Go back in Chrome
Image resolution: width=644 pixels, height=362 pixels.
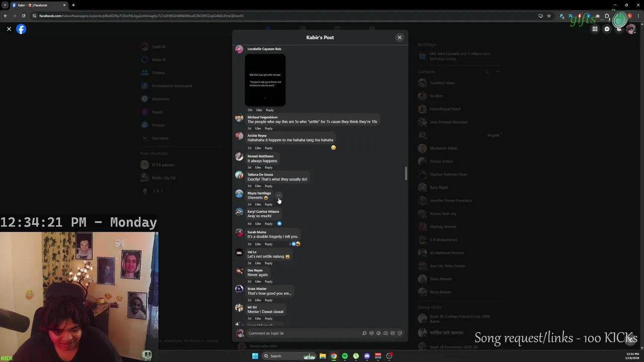tap(6, 16)
